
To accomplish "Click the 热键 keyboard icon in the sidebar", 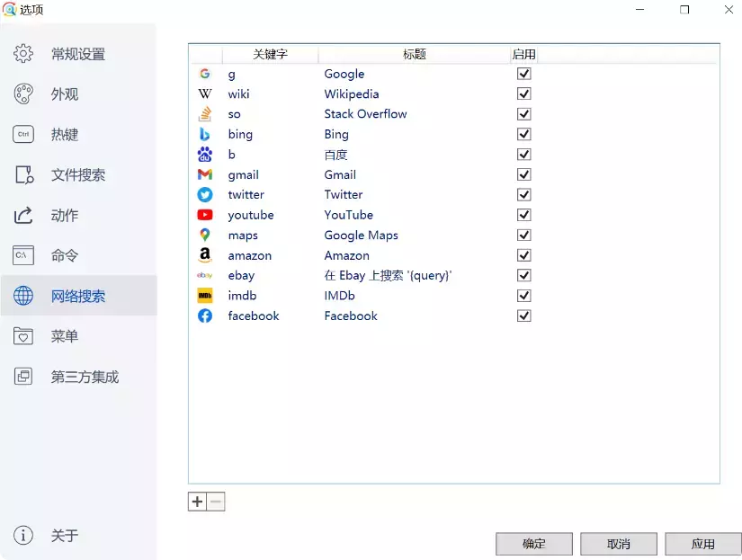I will click(22, 134).
